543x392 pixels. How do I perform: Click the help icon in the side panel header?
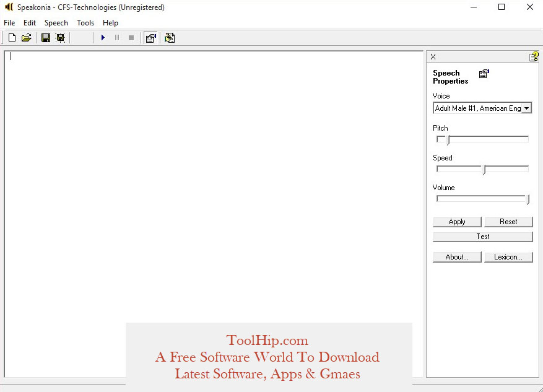[x=534, y=56]
